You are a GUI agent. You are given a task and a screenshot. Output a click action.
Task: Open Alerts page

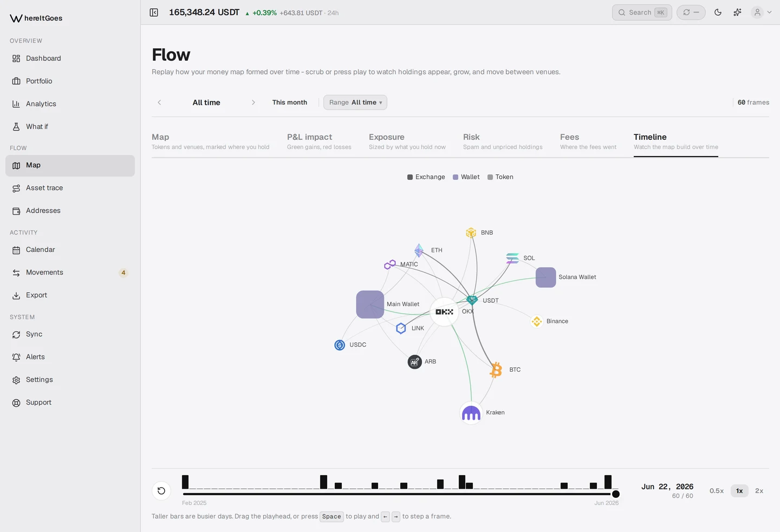click(70, 357)
